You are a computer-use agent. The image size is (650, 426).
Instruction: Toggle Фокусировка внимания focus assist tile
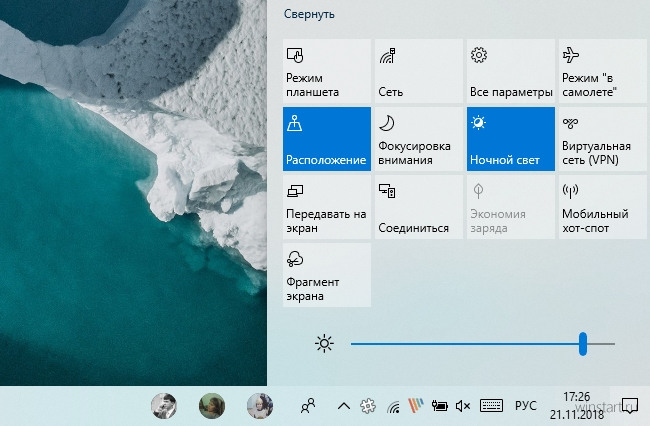pyautogui.click(x=419, y=139)
